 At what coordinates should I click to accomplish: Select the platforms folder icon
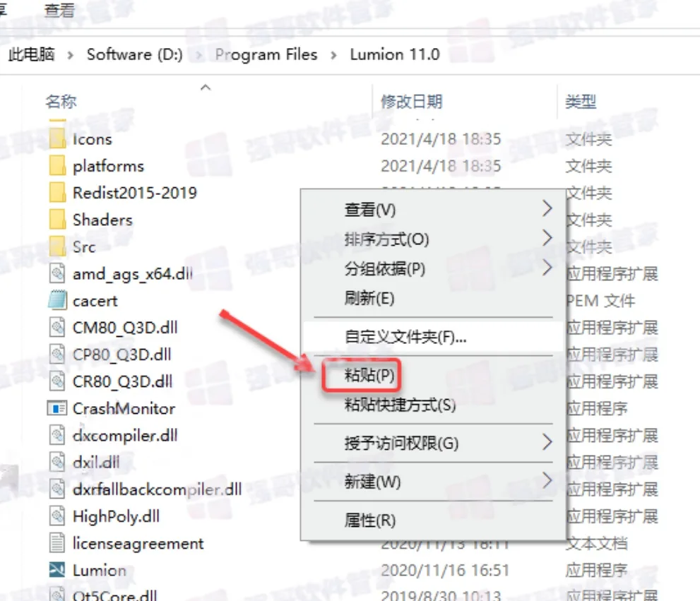coord(57,166)
